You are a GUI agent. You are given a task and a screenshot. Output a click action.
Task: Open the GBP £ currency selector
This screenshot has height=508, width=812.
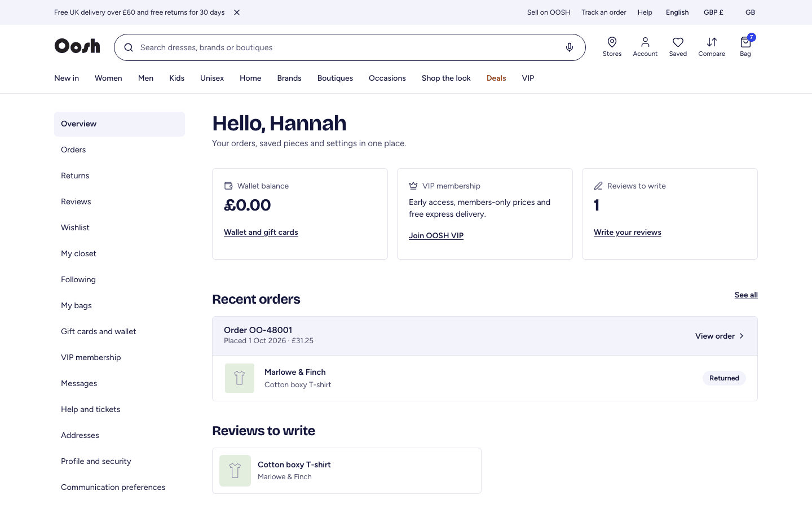pyautogui.click(x=713, y=12)
